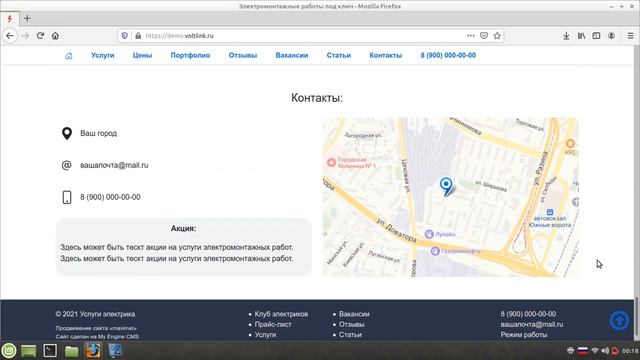Open Вакансии footer link
Image resolution: width=640 pixels, height=360 pixels.
click(354, 314)
